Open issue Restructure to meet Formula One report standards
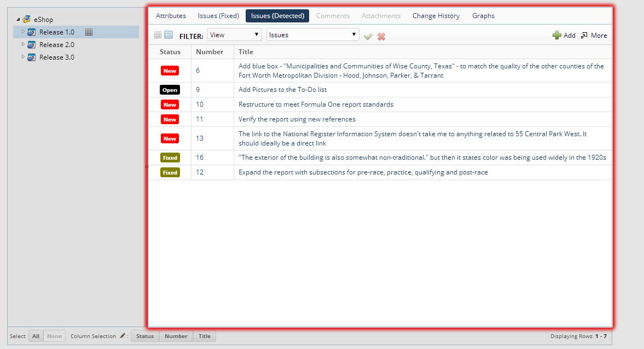The image size is (644, 349). tap(316, 104)
